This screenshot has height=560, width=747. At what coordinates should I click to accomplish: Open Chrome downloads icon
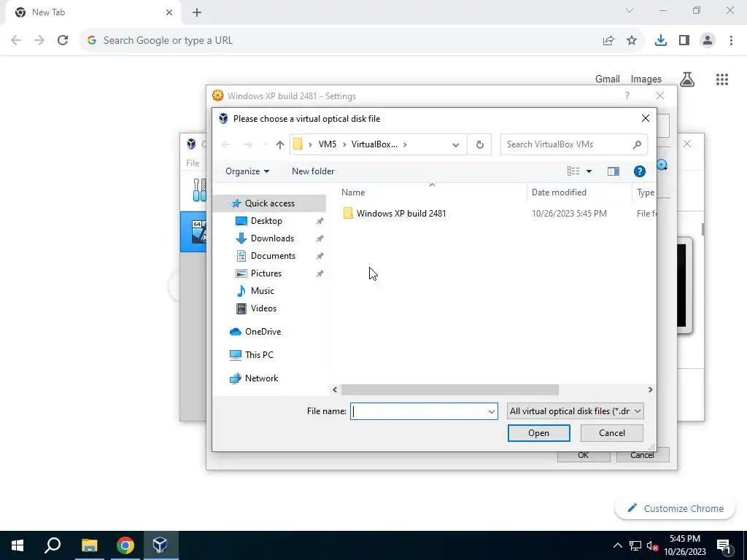[x=661, y=41]
